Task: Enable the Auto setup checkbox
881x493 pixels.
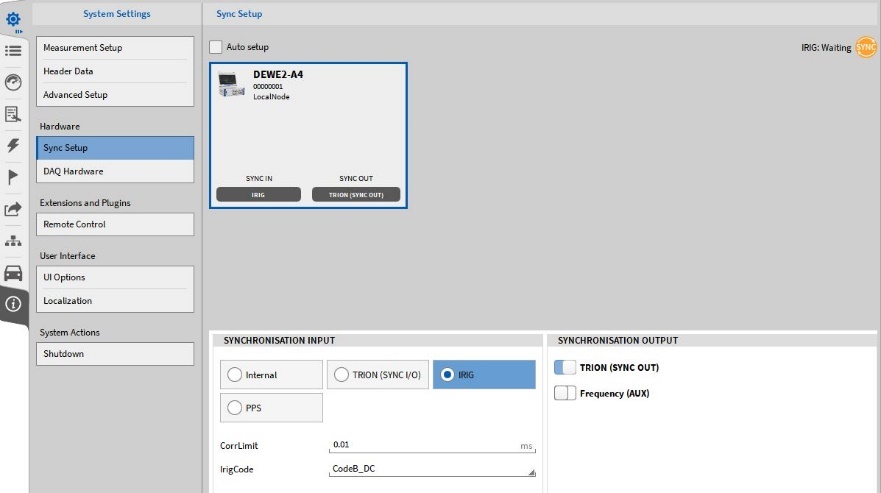Action: 215,47
